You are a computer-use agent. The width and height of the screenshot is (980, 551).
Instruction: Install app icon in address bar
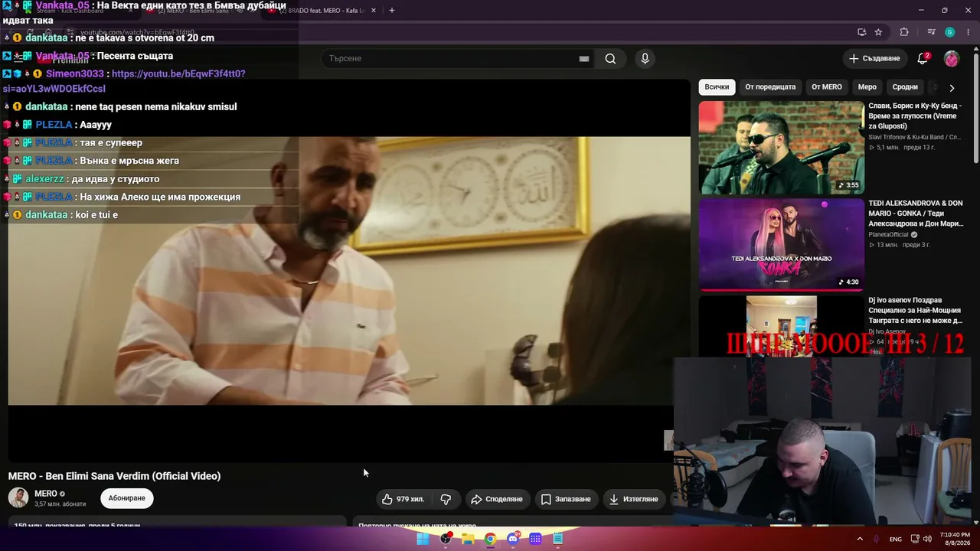click(x=861, y=32)
